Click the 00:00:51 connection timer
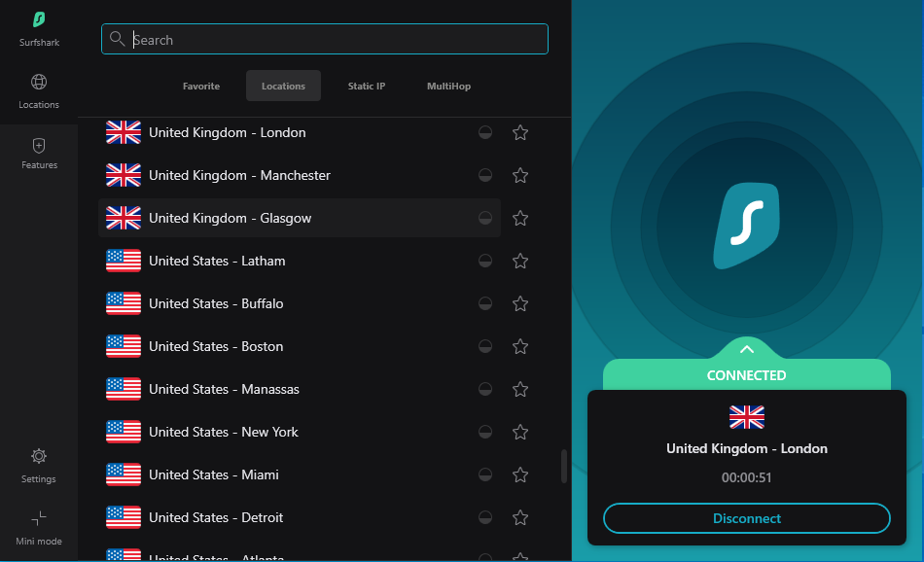This screenshot has width=924, height=562. point(747,477)
